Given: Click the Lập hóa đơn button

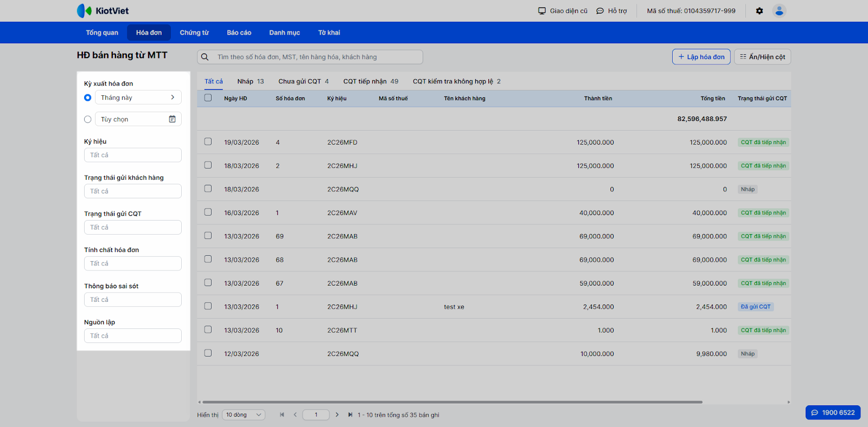Looking at the screenshot, I should pyautogui.click(x=701, y=57).
